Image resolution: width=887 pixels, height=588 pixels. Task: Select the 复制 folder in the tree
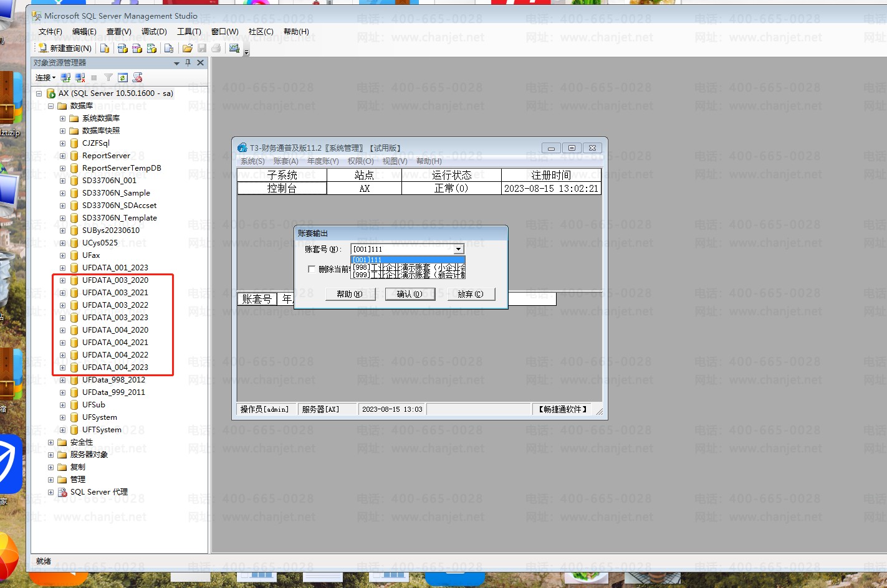78,467
